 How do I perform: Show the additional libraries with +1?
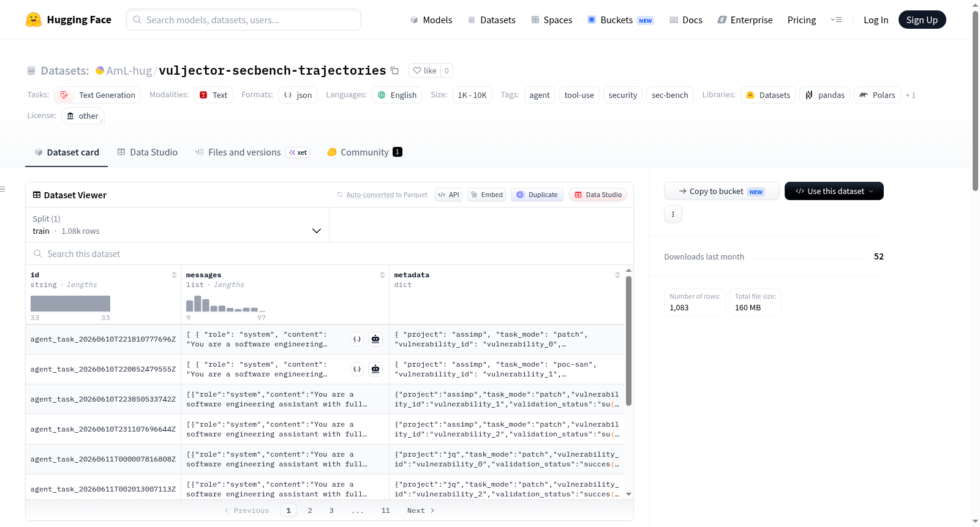tap(910, 95)
